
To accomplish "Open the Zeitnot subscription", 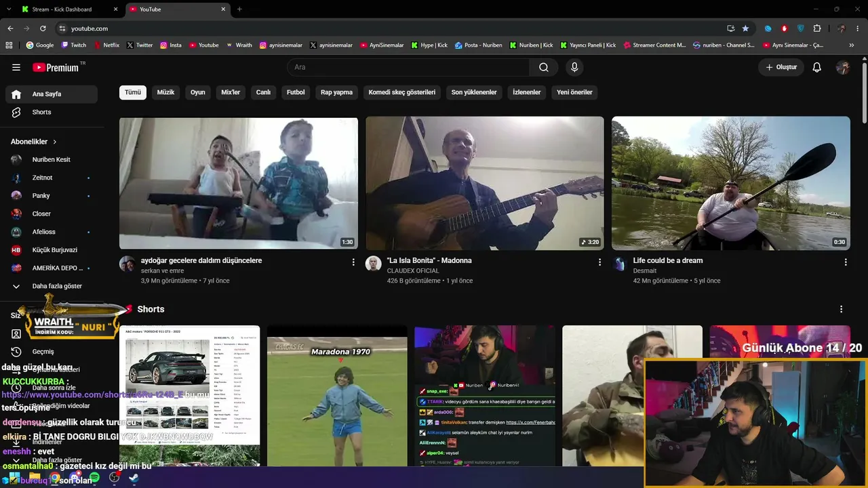I will [x=52, y=178].
